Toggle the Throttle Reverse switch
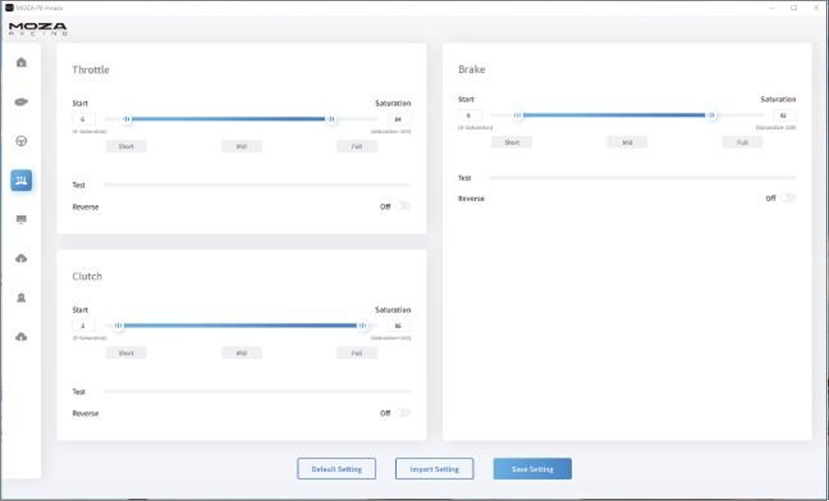This screenshot has width=829, height=501. (x=402, y=207)
